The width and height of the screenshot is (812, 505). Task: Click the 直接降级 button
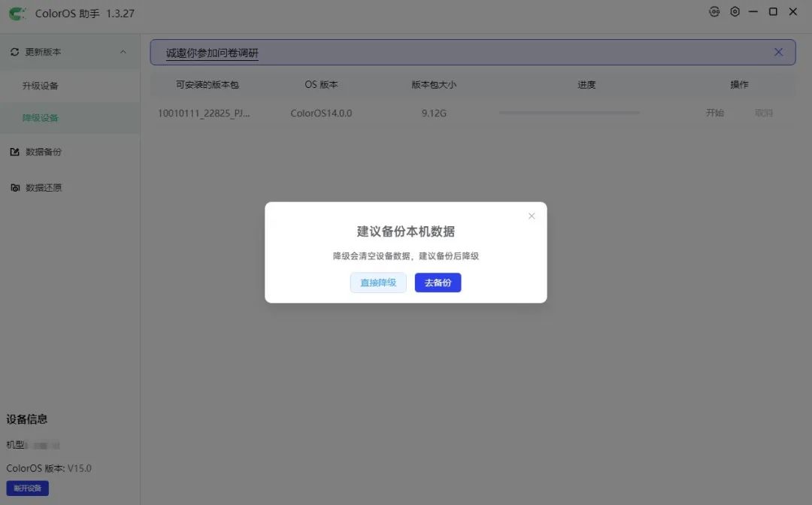378,283
